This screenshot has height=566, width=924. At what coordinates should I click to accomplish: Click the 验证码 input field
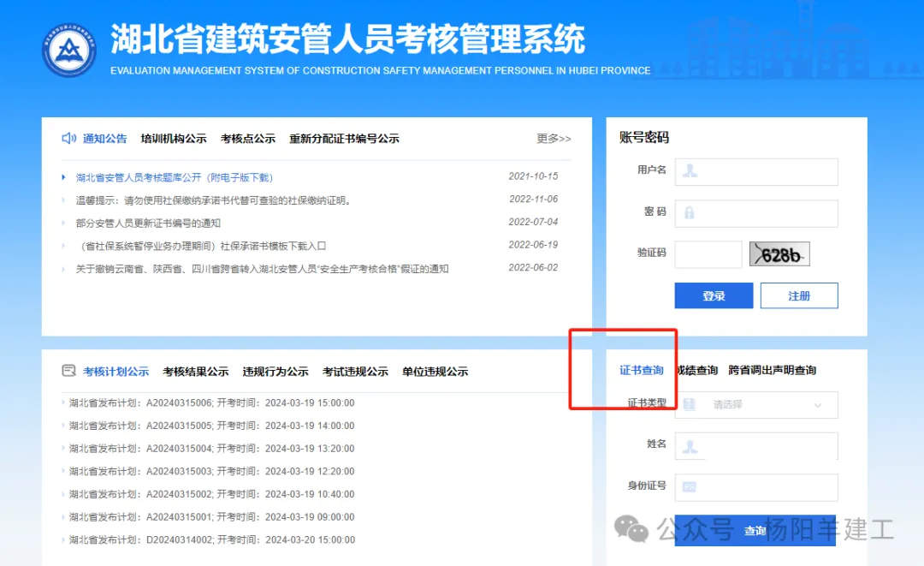708,254
